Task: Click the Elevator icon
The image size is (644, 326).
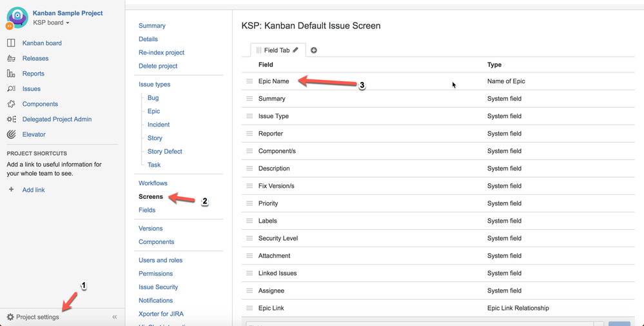Action: point(11,134)
